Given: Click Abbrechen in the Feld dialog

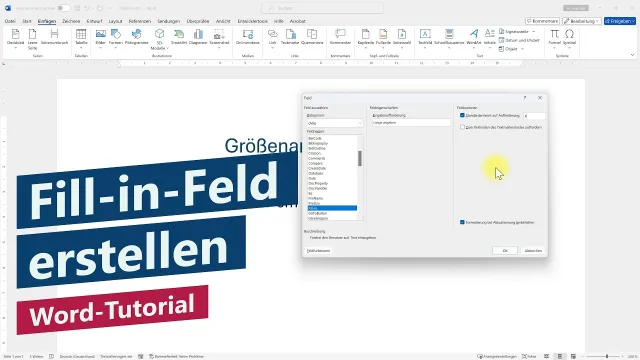Looking at the screenshot, I should point(533,251).
